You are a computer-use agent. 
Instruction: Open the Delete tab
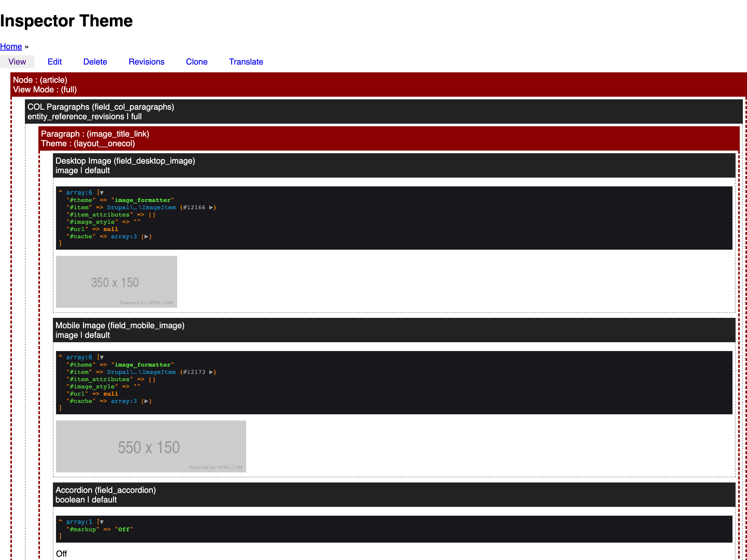95,62
